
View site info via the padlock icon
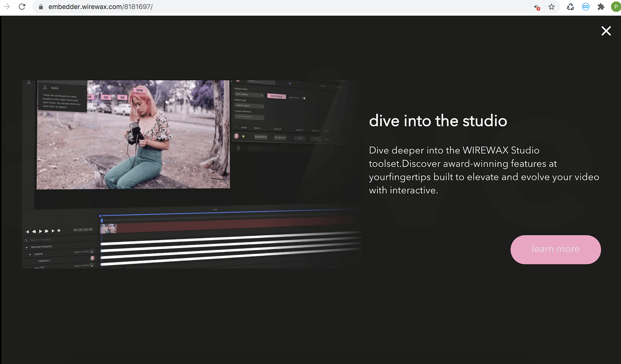point(41,7)
